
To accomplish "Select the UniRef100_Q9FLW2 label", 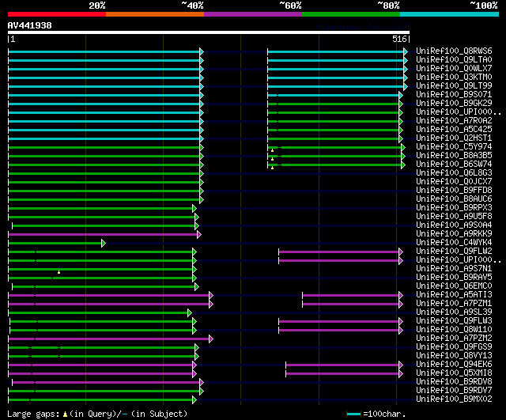I will [454, 252].
